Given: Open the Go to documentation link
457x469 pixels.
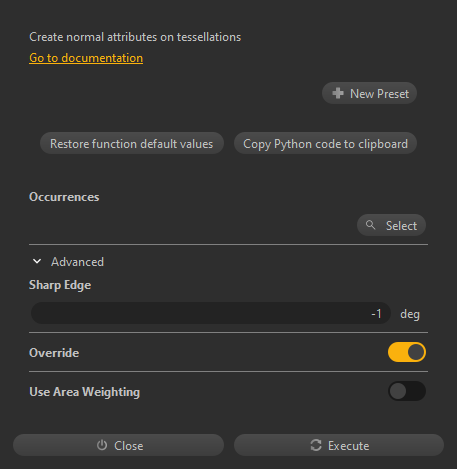Looking at the screenshot, I should (86, 58).
